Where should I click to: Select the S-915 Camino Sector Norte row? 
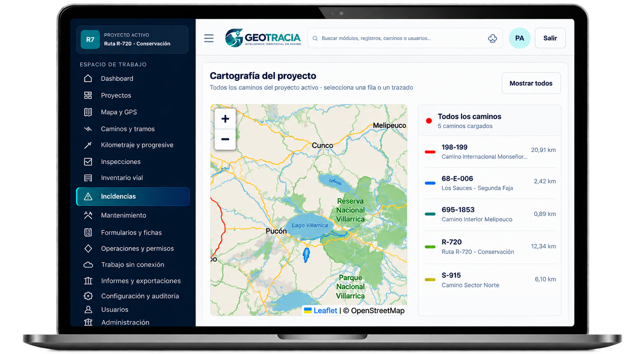pyautogui.click(x=490, y=280)
